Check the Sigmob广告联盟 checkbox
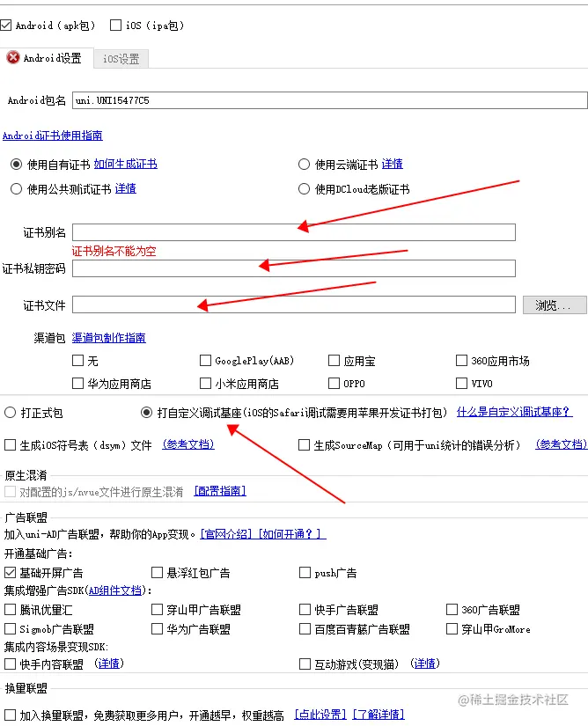This screenshot has width=588, height=726. point(10,629)
